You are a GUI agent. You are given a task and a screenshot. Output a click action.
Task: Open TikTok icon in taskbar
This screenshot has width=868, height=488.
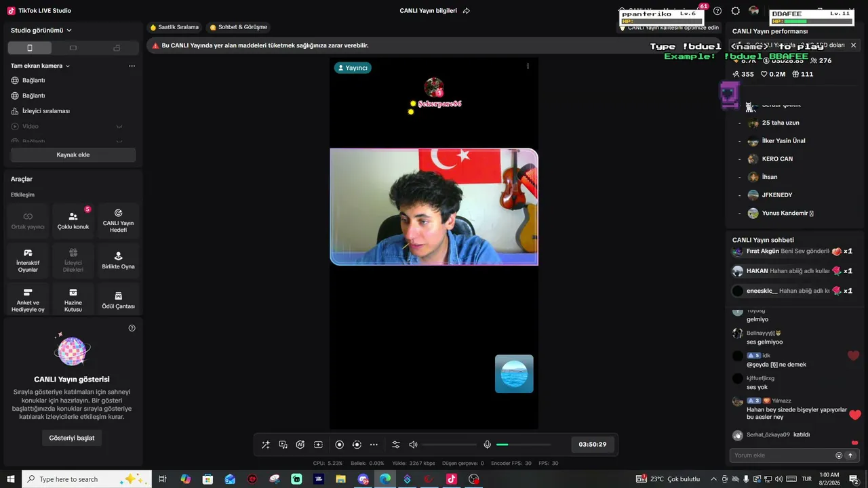451,479
